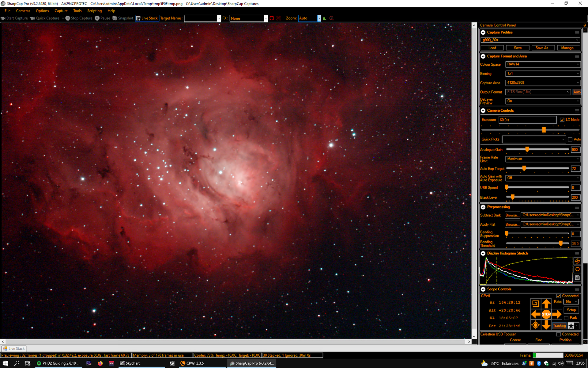
Task: Open the Colour Space RAW14 dropdown
Action: (x=543, y=64)
